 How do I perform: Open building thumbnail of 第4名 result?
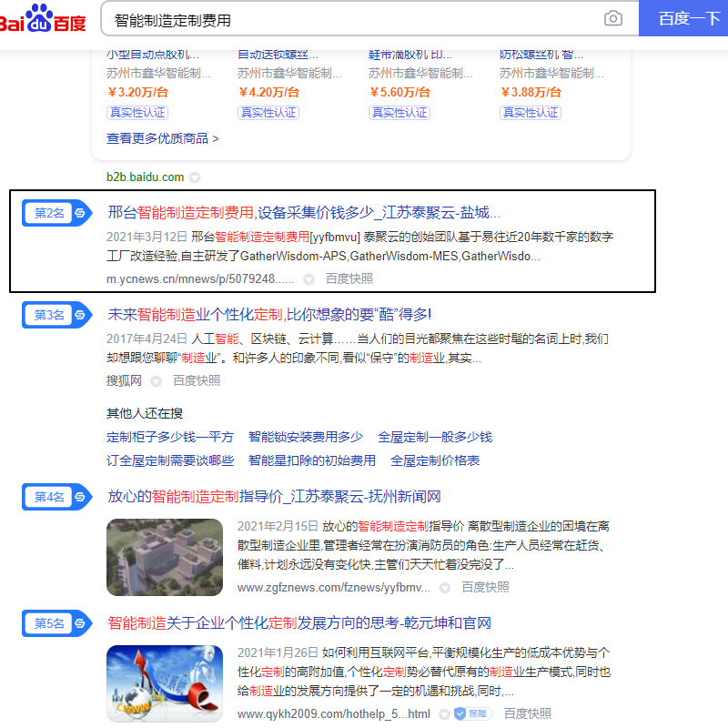(x=165, y=558)
